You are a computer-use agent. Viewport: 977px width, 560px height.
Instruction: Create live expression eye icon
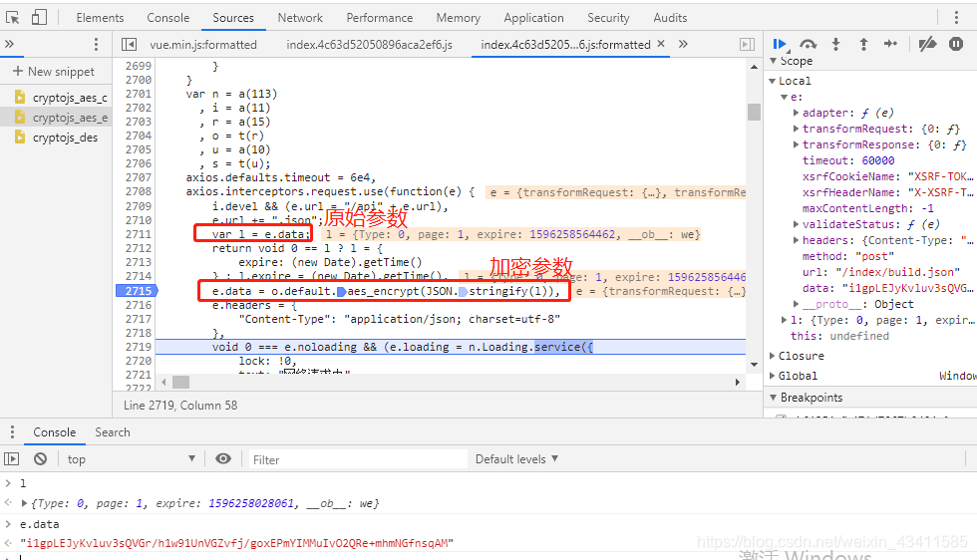click(223, 459)
